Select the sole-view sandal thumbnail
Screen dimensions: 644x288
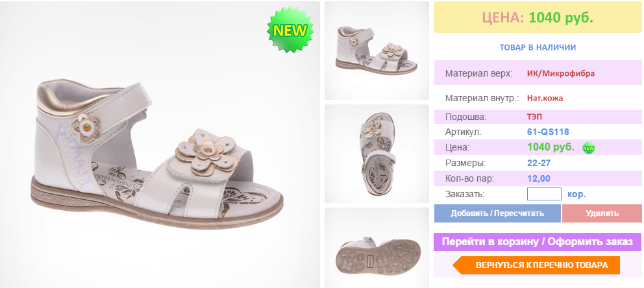tap(377, 248)
